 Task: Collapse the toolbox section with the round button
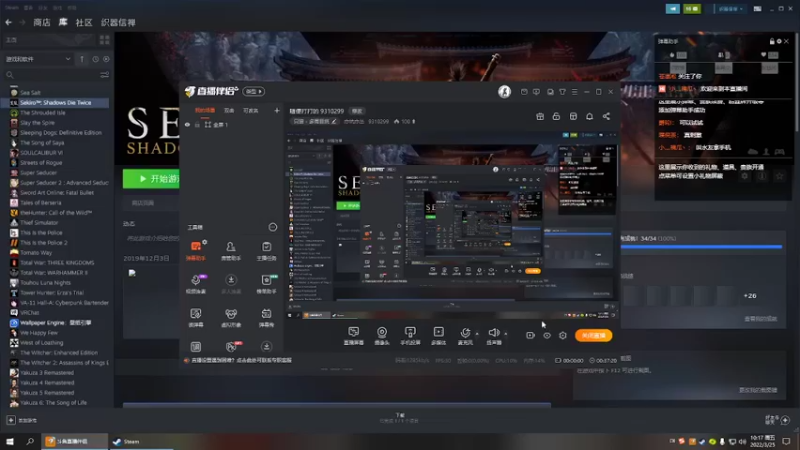click(x=272, y=227)
